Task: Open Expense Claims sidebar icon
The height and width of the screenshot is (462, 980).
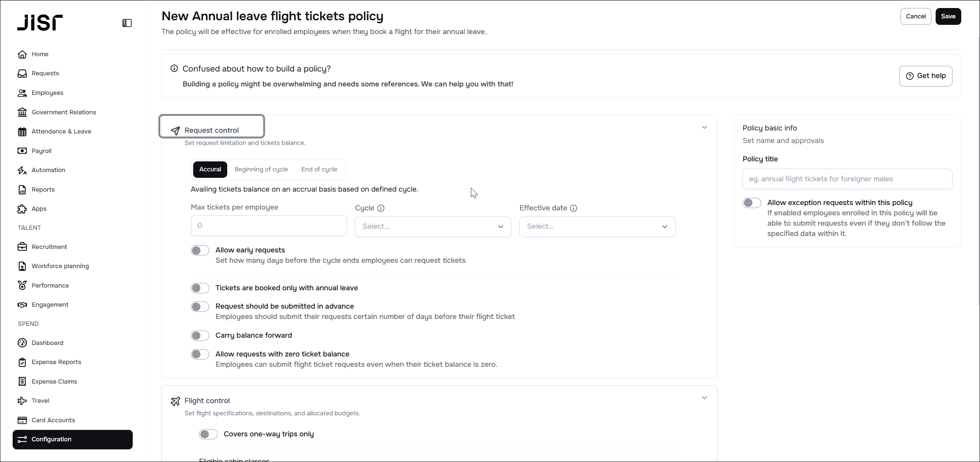Action: click(22, 381)
